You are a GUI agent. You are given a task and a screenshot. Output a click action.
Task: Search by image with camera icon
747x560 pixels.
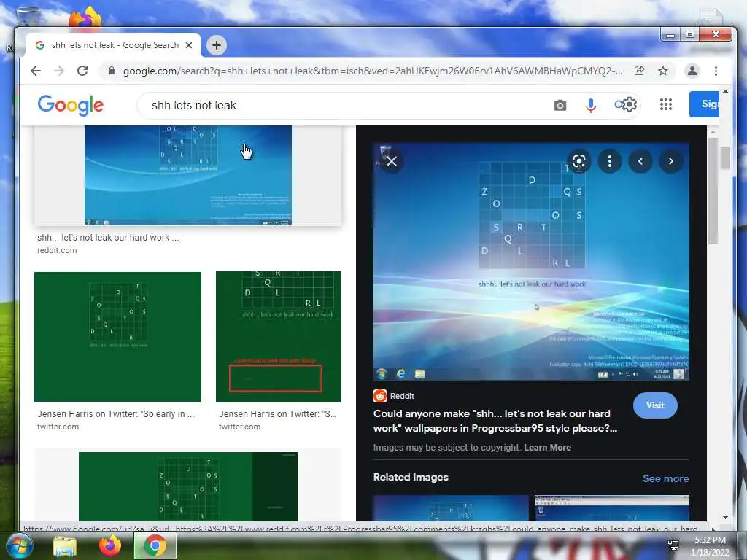560,105
